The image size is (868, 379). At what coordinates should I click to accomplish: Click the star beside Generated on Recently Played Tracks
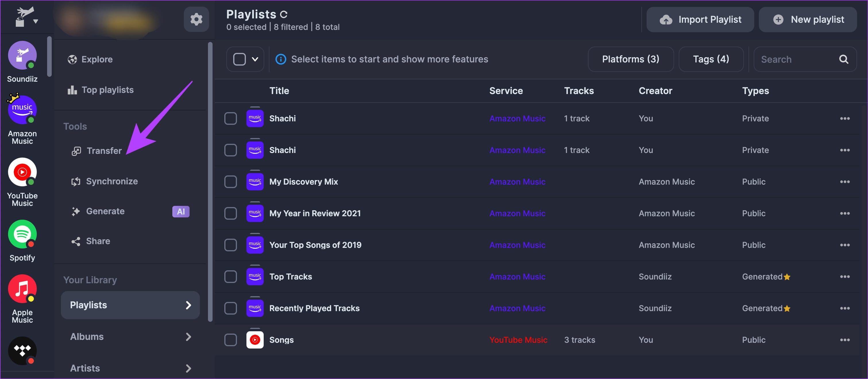(x=787, y=309)
